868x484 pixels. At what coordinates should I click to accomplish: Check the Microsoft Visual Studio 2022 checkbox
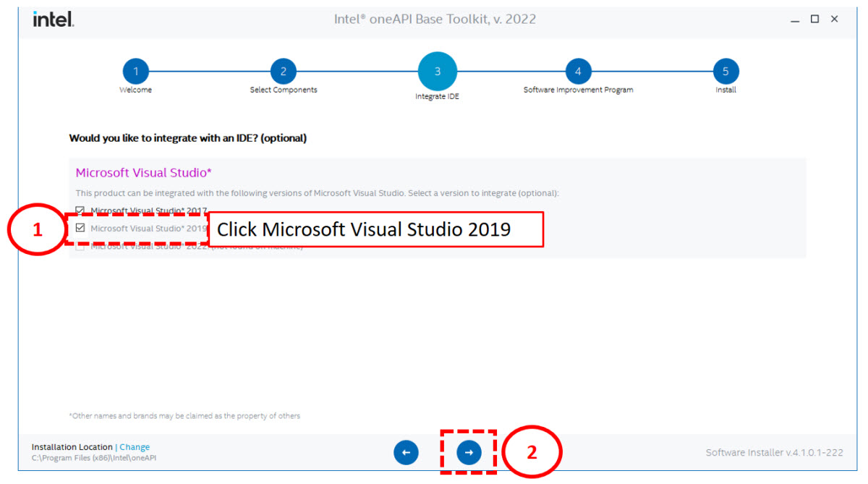click(x=80, y=247)
